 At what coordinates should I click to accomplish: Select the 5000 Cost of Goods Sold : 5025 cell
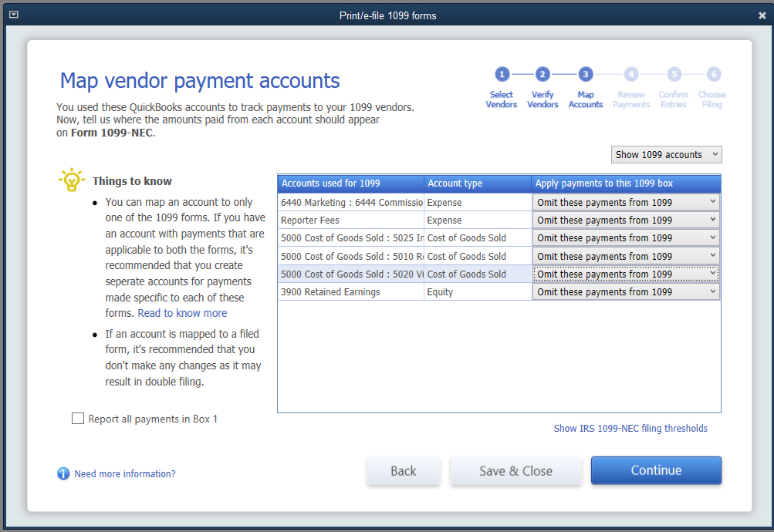[351, 237]
